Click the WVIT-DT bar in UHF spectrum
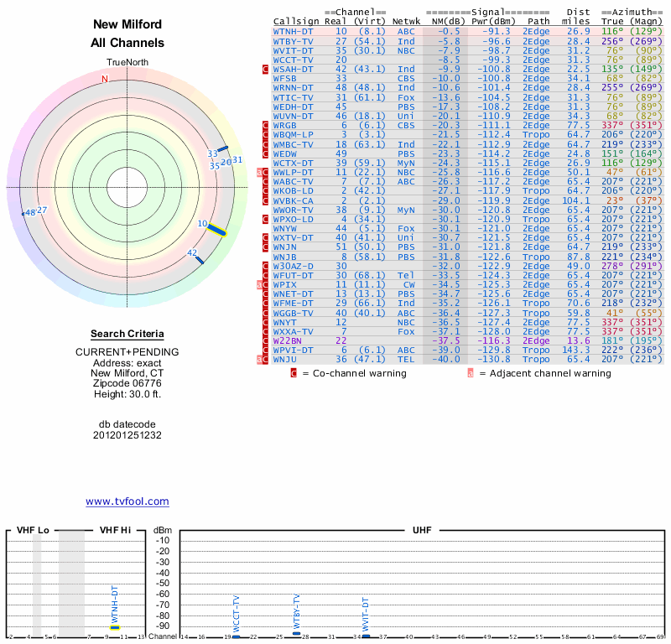 (x=365, y=636)
